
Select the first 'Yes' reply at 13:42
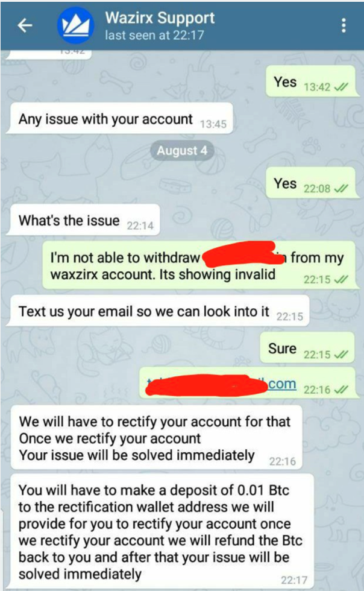[x=310, y=81]
